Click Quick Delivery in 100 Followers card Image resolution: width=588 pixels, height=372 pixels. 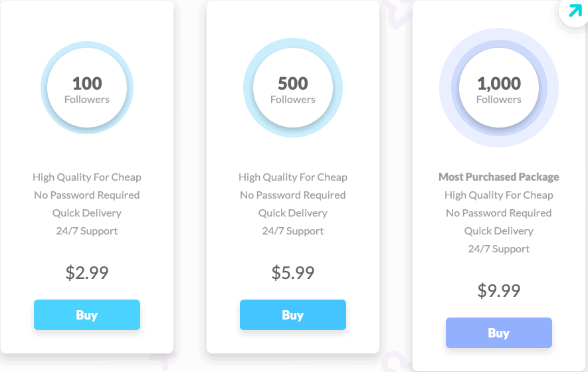87,213
